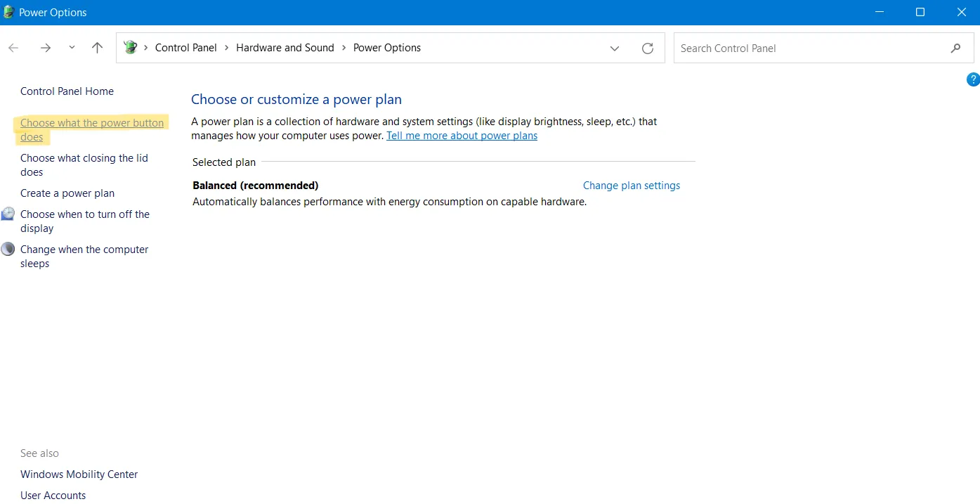The height and width of the screenshot is (504, 980).
Task: Click the shield icon beside display turn-off option
Action: 8,214
